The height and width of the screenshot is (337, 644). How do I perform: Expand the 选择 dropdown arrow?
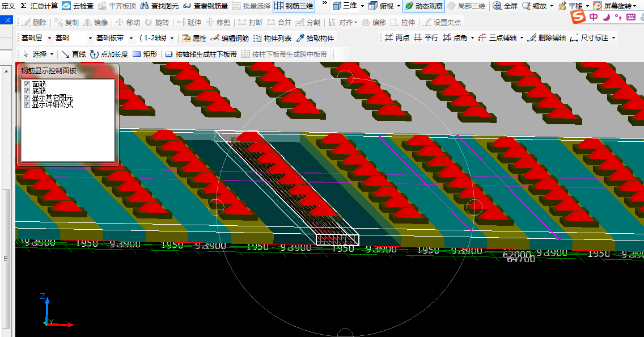click(x=52, y=54)
